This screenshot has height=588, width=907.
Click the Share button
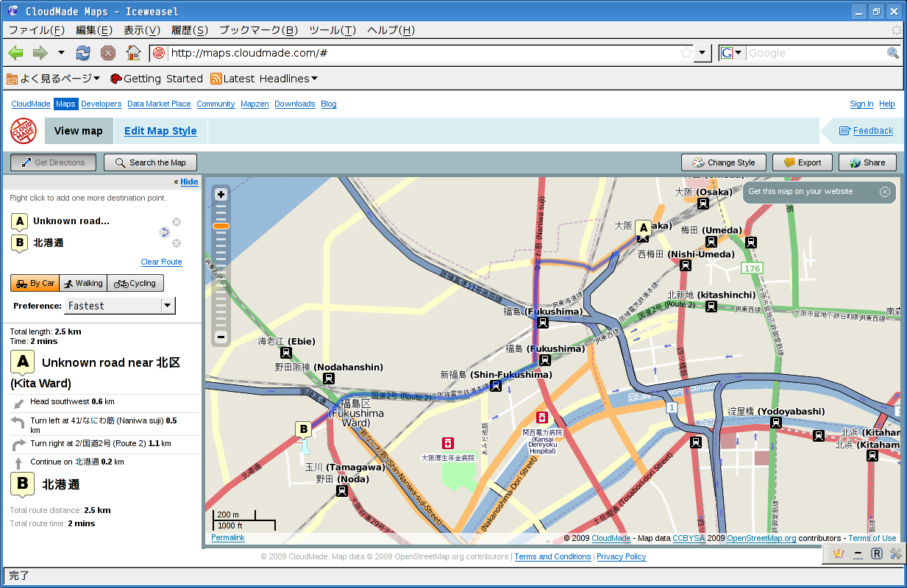click(868, 162)
